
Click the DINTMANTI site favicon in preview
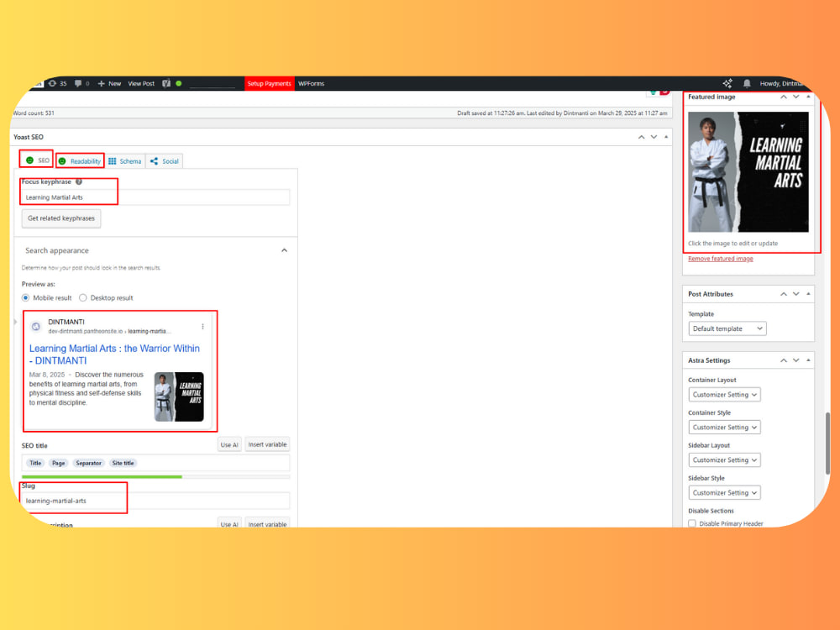click(36, 326)
